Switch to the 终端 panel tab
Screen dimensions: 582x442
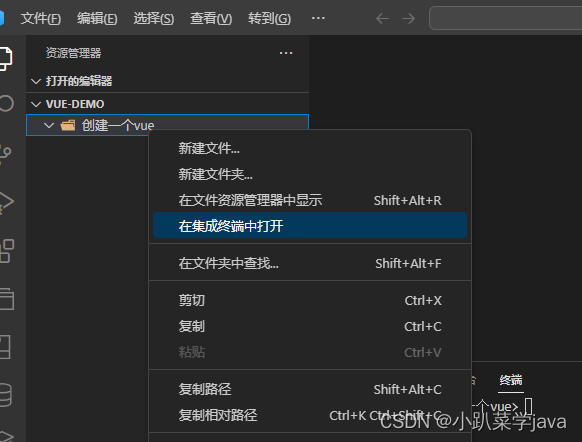[x=511, y=380]
